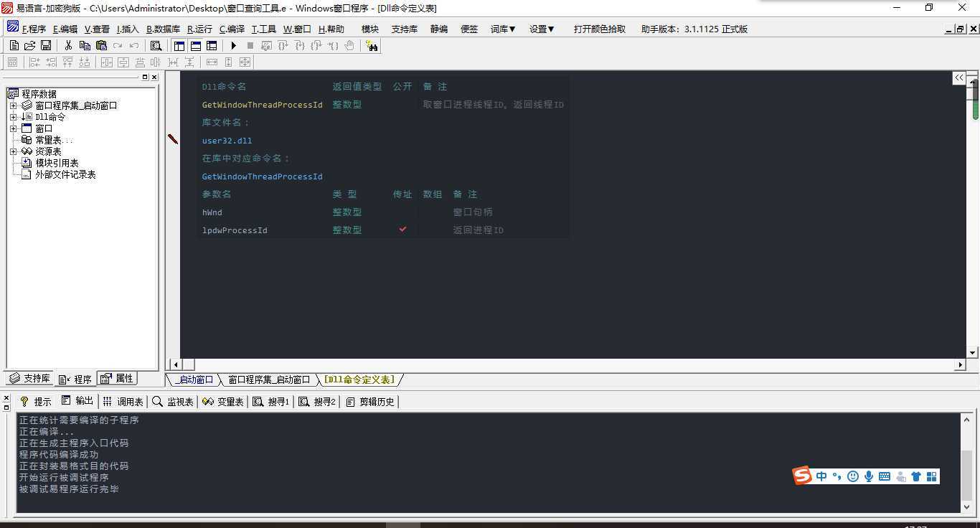
Task: Open the 词库 dropdown menu
Action: [503, 29]
